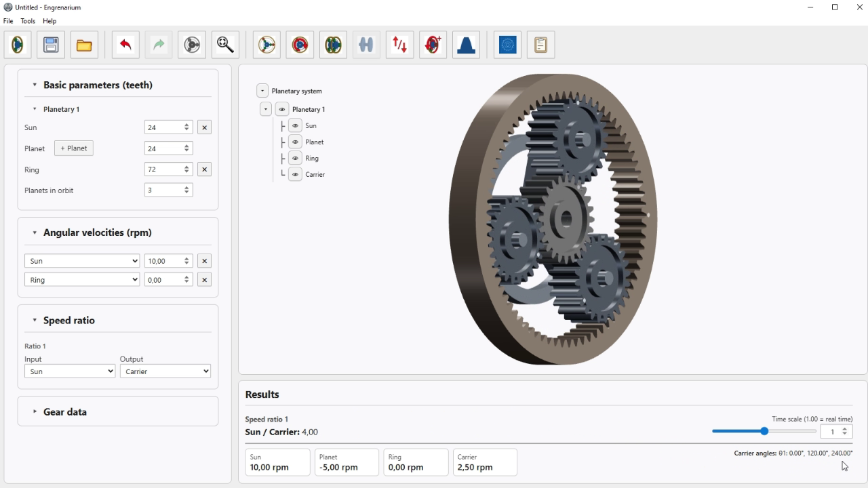Click the red up-down arrows icon
The height and width of the screenshot is (488, 868).
[x=399, y=45]
